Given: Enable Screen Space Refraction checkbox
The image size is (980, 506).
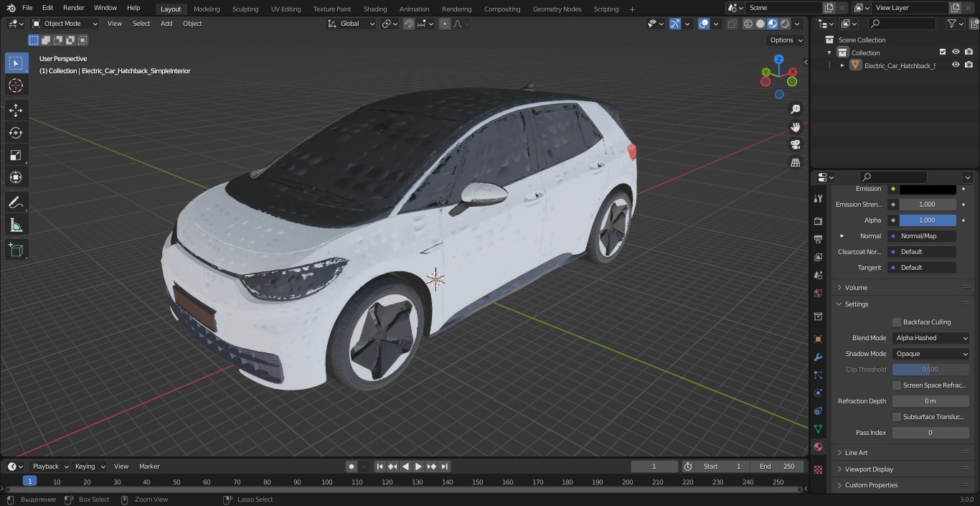Looking at the screenshot, I should (x=897, y=385).
